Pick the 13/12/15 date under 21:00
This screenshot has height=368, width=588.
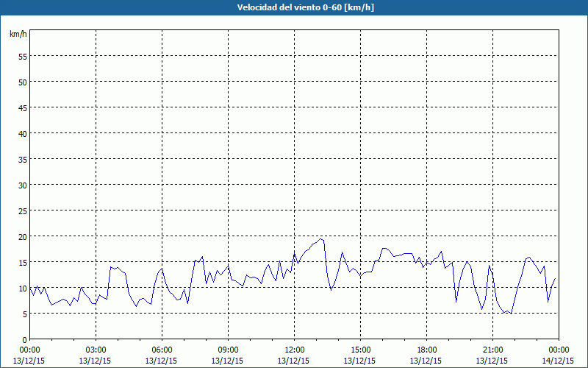492,361
